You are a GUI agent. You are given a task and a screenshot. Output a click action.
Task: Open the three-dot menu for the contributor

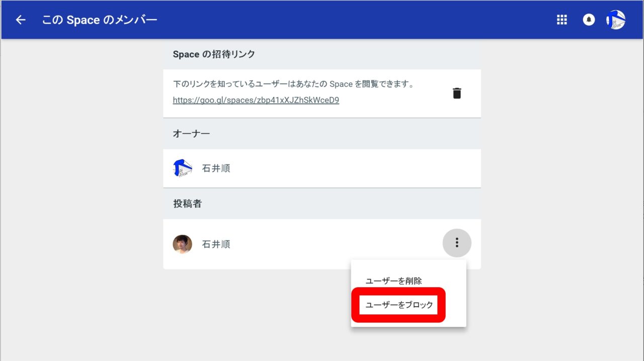tap(457, 243)
